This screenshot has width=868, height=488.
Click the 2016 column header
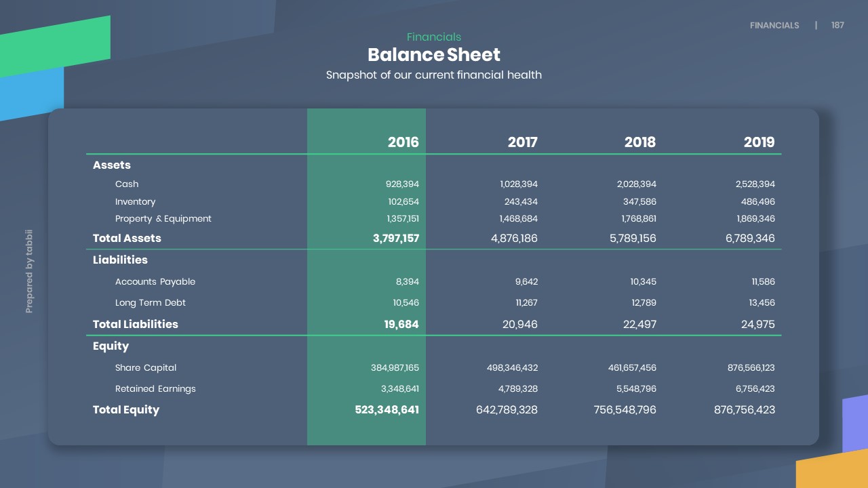pyautogui.click(x=403, y=142)
